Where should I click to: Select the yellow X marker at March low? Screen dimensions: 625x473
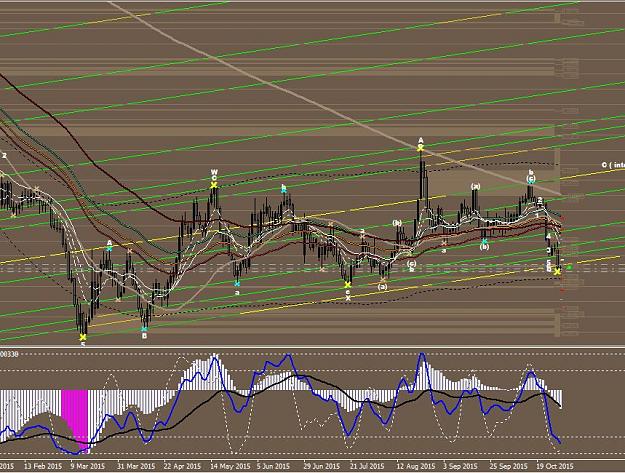pyautogui.click(x=83, y=337)
